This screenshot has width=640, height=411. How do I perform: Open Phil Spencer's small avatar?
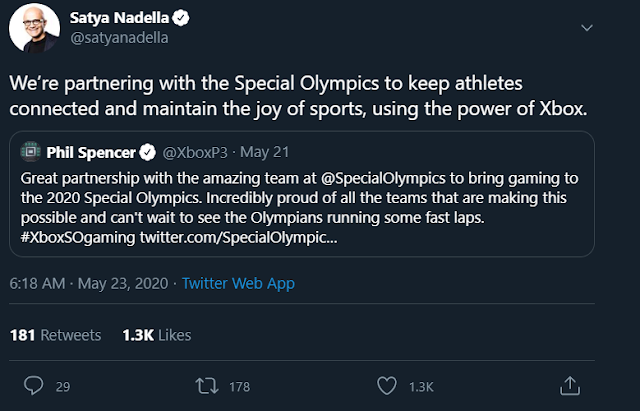tap(30, 153)
